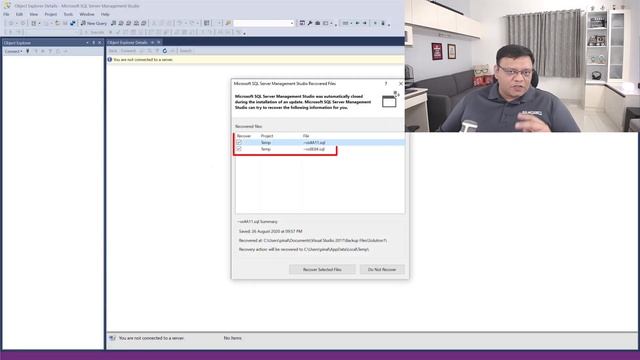The image size is (640, 360).
Task: Click the Database Engine Query icon right of New Query
Action: (x=113, y=23)
